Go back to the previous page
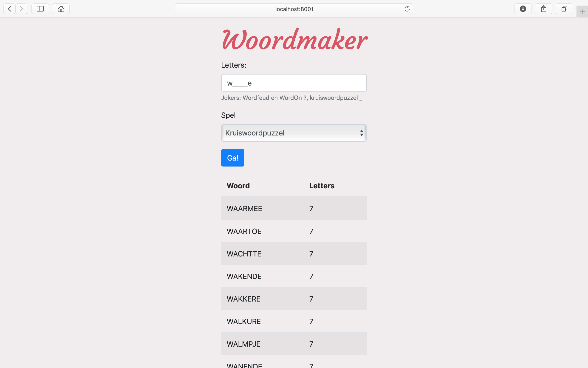This screenshot has height=368, width=588. [9, 9]
